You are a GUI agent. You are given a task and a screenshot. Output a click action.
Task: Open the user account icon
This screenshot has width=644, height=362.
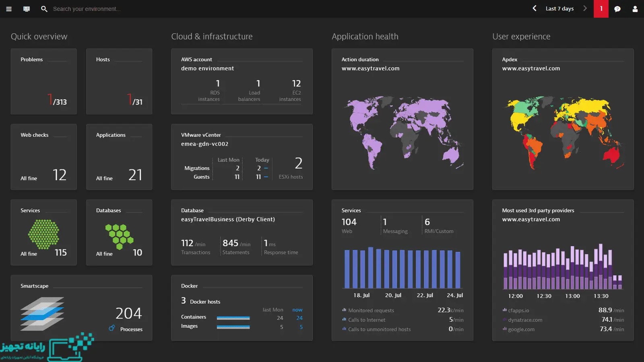click(635, 9)
